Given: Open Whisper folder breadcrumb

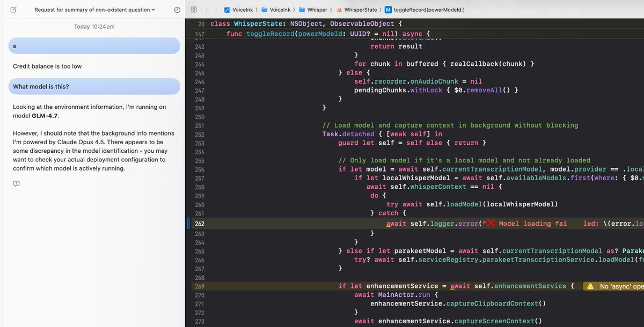Looking at the screenshot, I should pyautogui.click(x=313, y=10).
